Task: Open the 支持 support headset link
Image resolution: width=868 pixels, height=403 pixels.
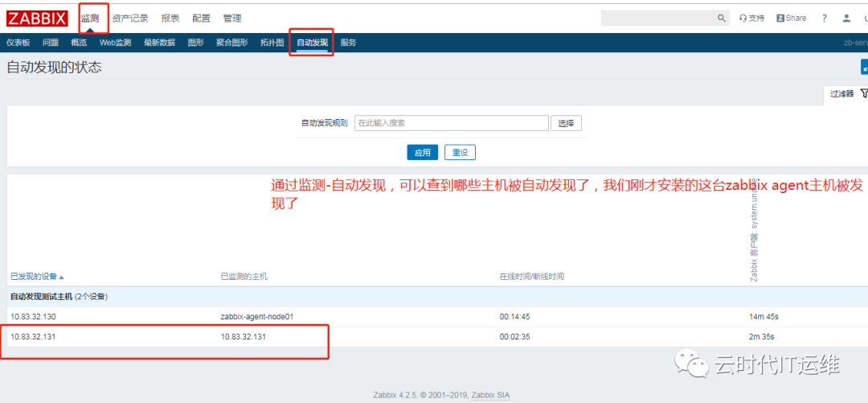Action: coord(751,19)
